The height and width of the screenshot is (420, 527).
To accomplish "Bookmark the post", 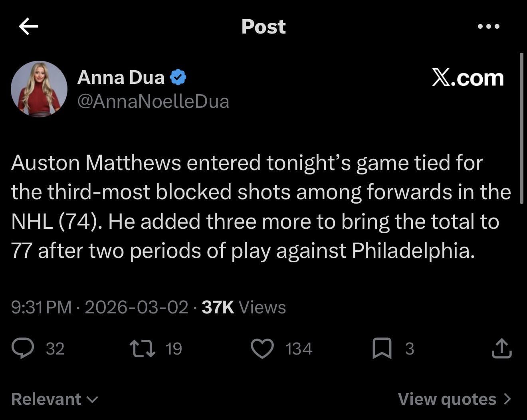I will 382,348.
